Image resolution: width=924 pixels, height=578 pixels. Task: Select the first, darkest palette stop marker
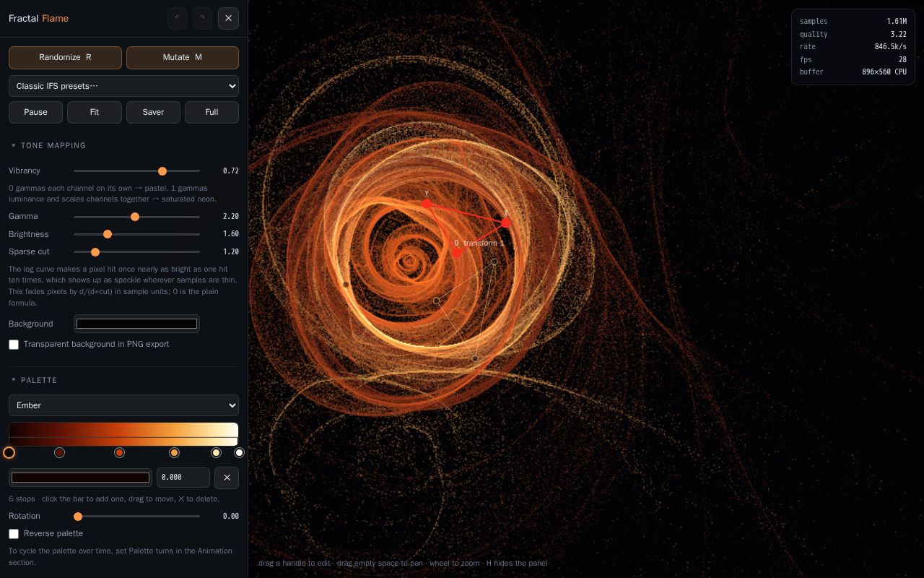(x=9, y=452)
